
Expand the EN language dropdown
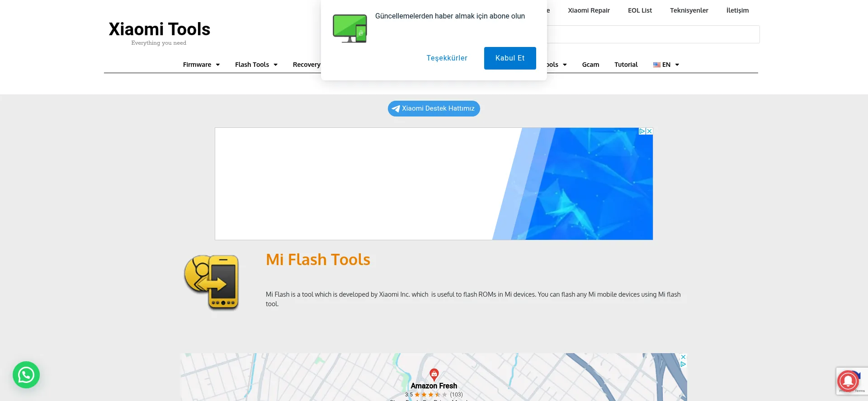click(x=666, y=65)
